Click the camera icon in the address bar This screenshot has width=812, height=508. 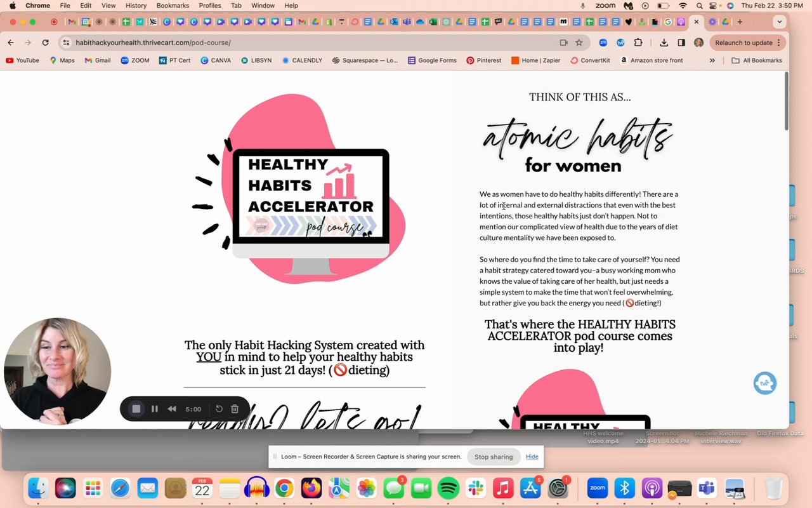[x=563, y=43]
